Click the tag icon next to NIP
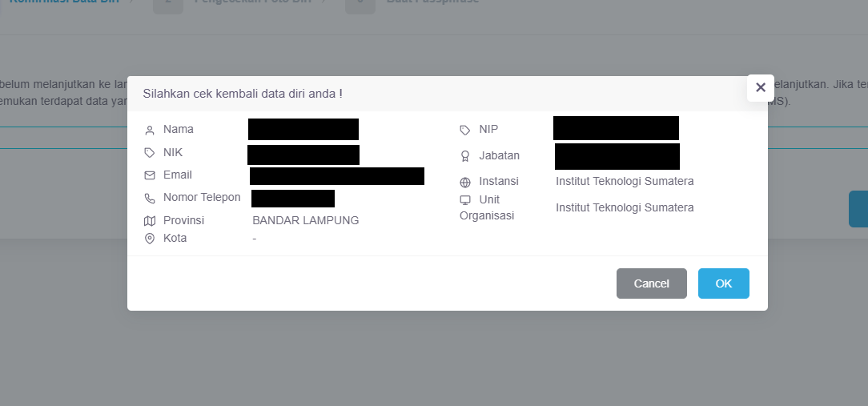The width and height of the screenshot is (868, 406). 465,131
